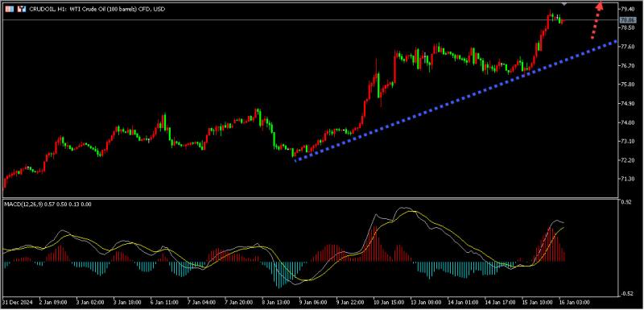The image size is (644, 310).
Task: Select the grey chart shift triangle marker
Action: click(564, 3)
